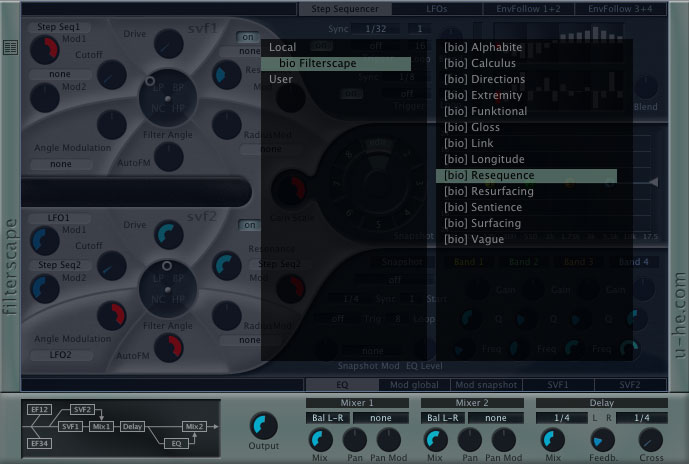The height and width of the screenshot is (464, 689).
Task: Load the [bio] Alphabite preset
Action: [x=526, y=47]
